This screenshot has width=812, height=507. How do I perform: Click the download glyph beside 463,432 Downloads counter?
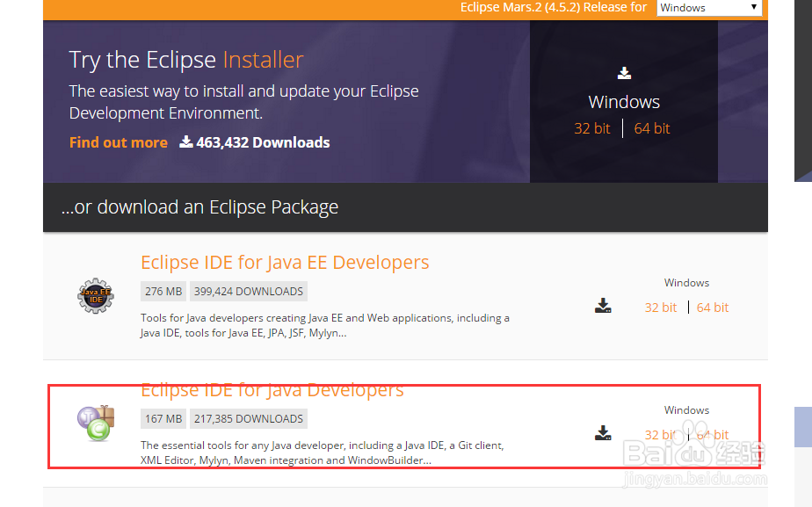click(187, 141)
